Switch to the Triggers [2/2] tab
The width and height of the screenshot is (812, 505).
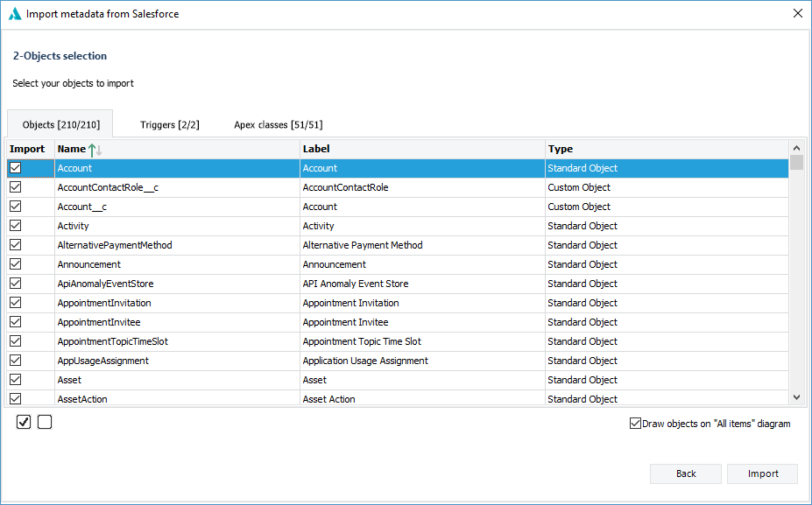click(x=169, y=123)
